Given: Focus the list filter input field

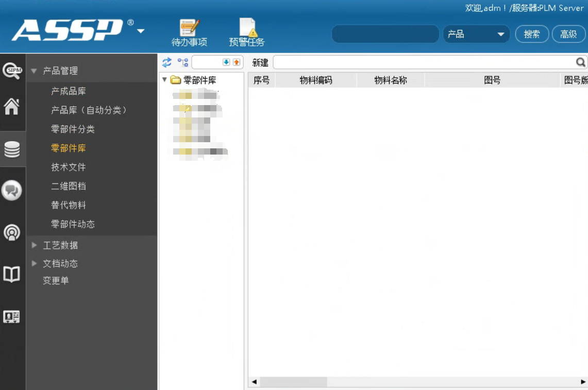Looking at the screenshot, I should [425, 62].
